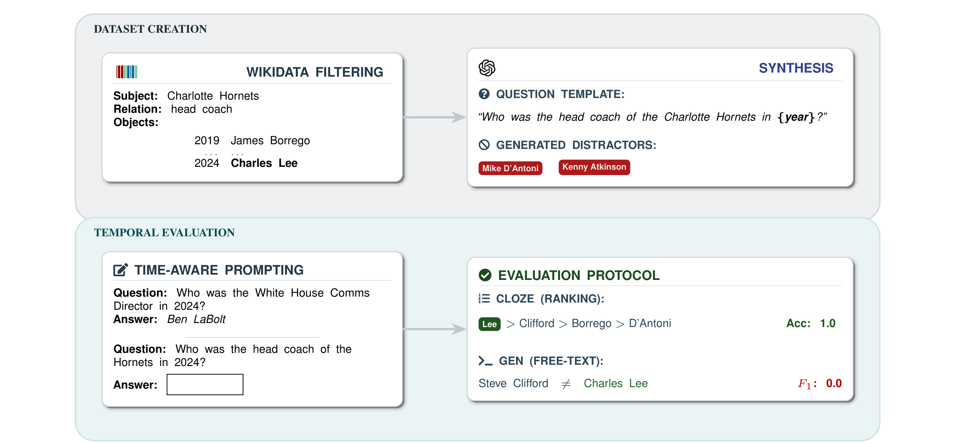This screenshot has width=980, height=443.
Task: Click the Wikidata Filtering heading
Action: 314,72
